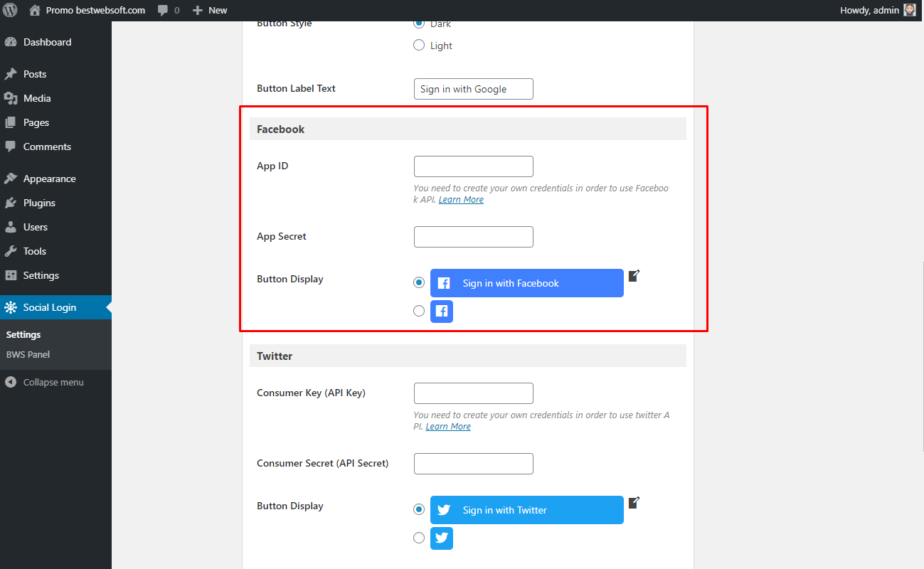
Task: Click the Dashboard gauge icon
Action: (x=11, y=42)
